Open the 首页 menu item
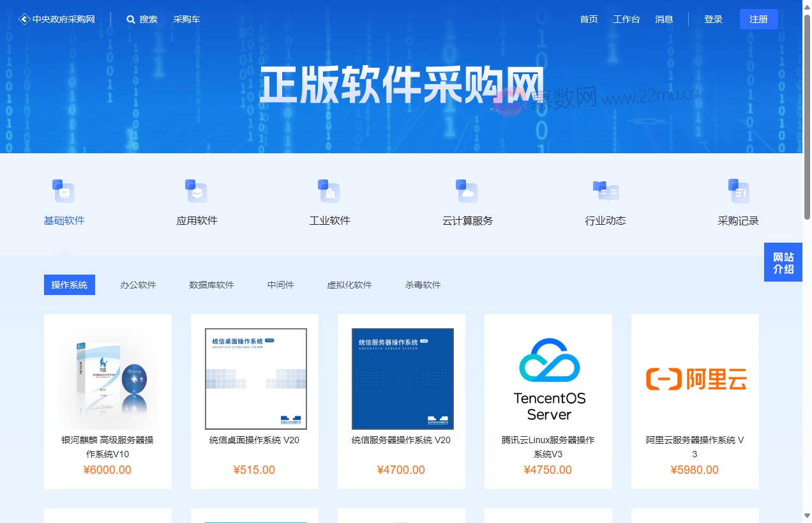 (588, 19)
